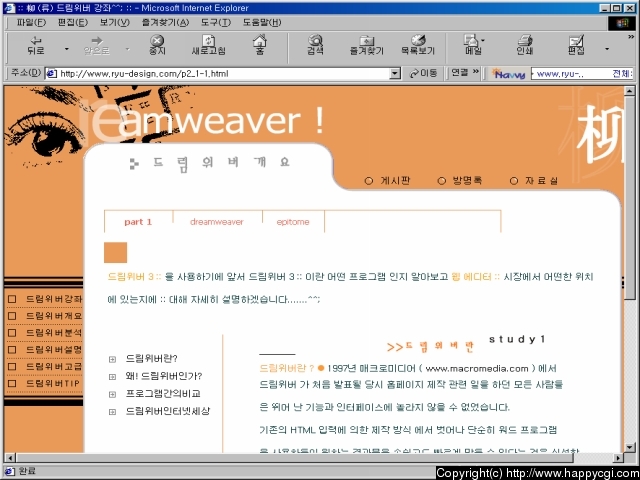
Task: Click the page icon in address bar
Action: coord(51,74)
